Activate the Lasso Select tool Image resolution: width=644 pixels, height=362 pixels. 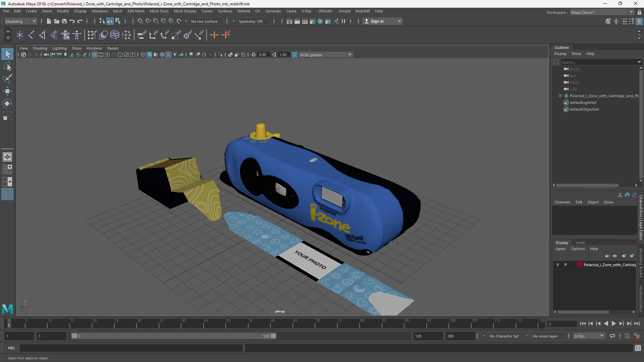click(x=7, y=66)
